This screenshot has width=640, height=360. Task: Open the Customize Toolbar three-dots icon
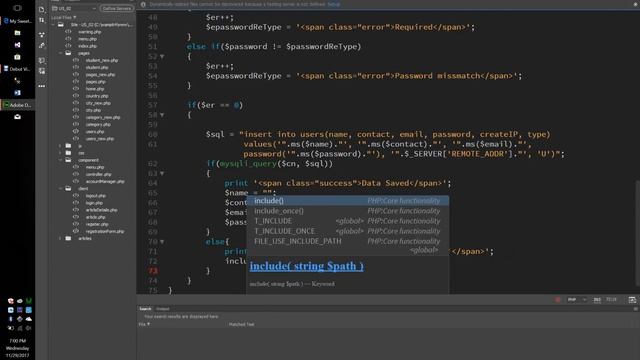coord(42,86)
